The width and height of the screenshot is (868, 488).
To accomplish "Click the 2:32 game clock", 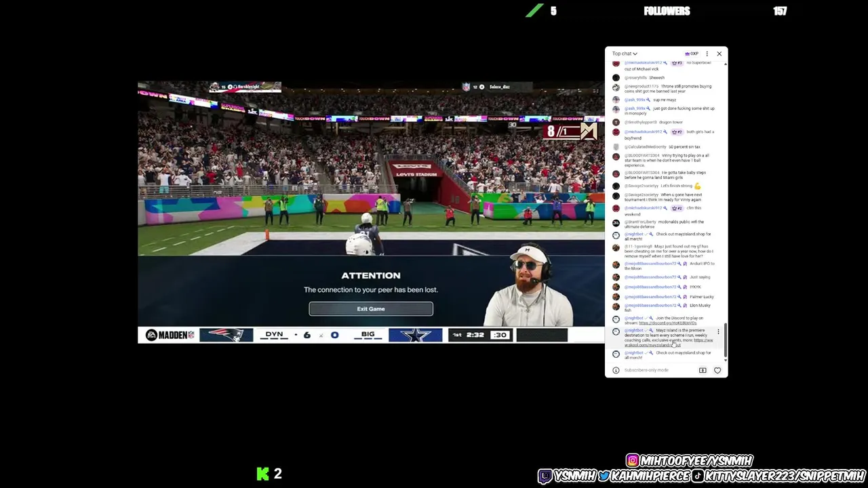I will pos(475,335).
